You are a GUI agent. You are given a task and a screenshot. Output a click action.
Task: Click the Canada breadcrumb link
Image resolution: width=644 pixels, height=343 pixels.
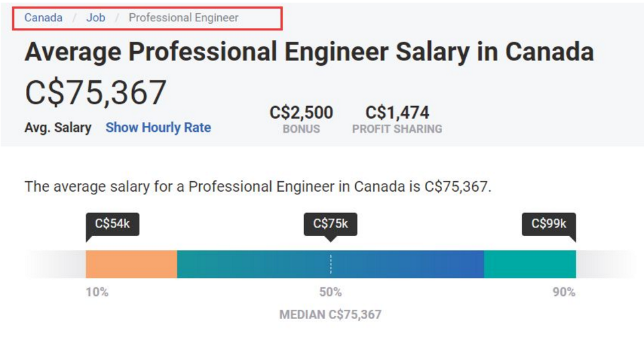coord(43,18)
